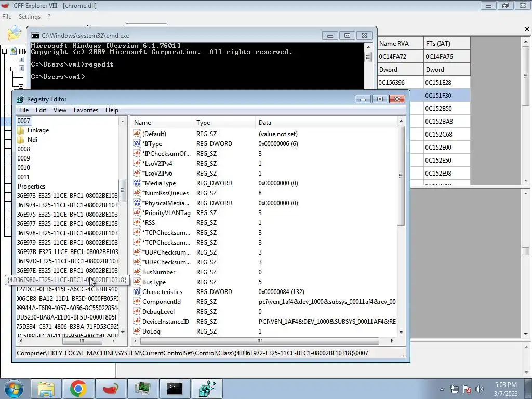Select the BusType value name
532x399 pixels.
point(154,282)
